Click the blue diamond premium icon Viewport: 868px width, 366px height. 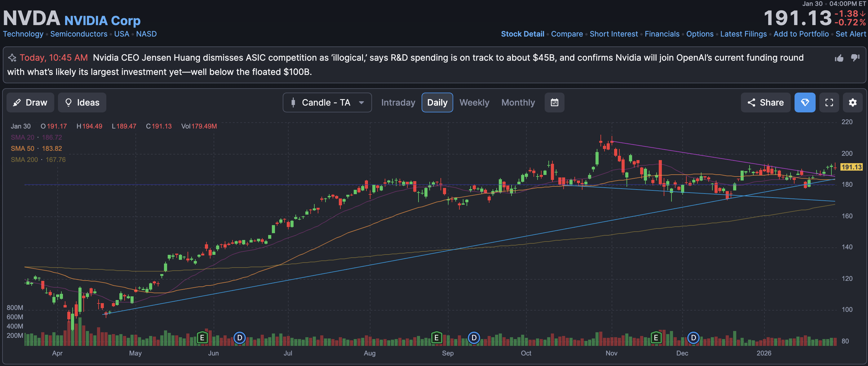pyautogui.click(x=805, y=102)
